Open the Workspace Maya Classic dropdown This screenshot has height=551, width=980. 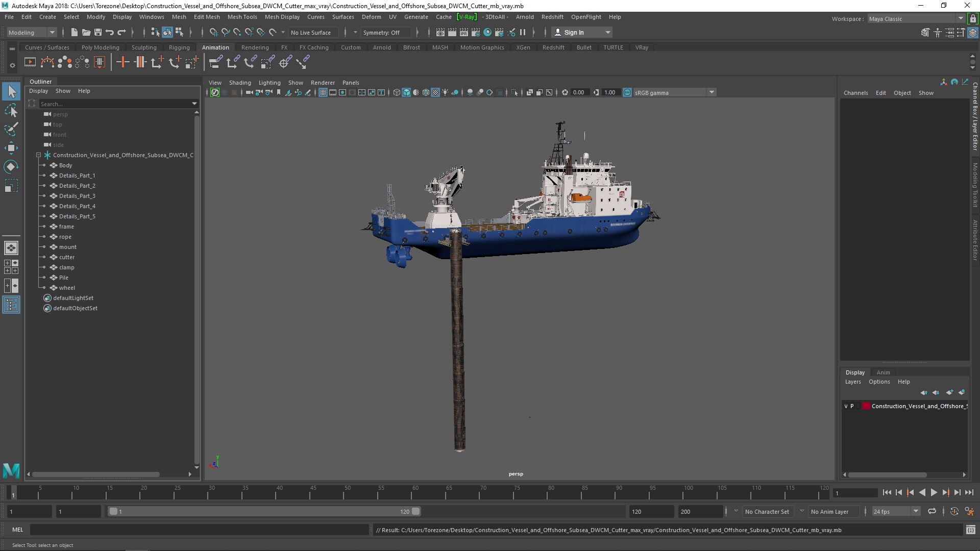[x=916, y=18]
